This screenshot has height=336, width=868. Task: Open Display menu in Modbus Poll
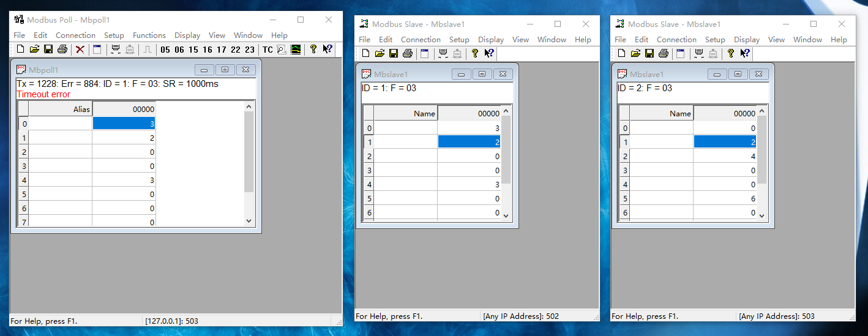(x=187, y=35)
